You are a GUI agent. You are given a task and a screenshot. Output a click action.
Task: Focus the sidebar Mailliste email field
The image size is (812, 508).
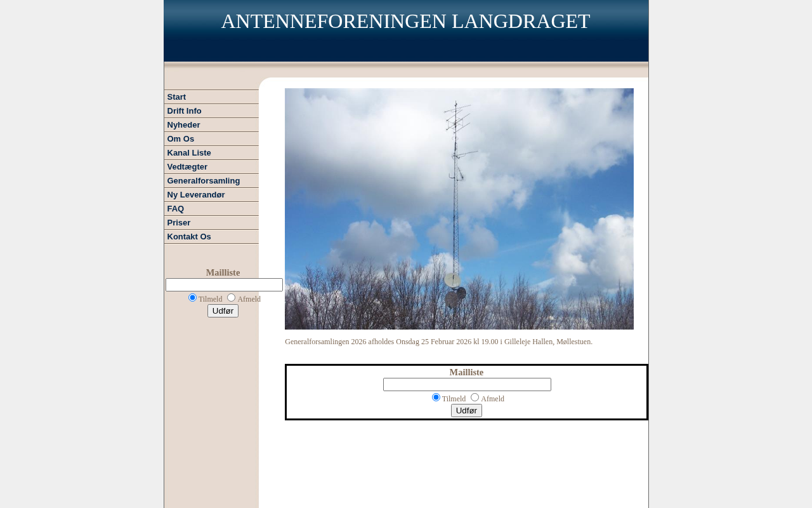pyautogui.click(x=224, y=285)
